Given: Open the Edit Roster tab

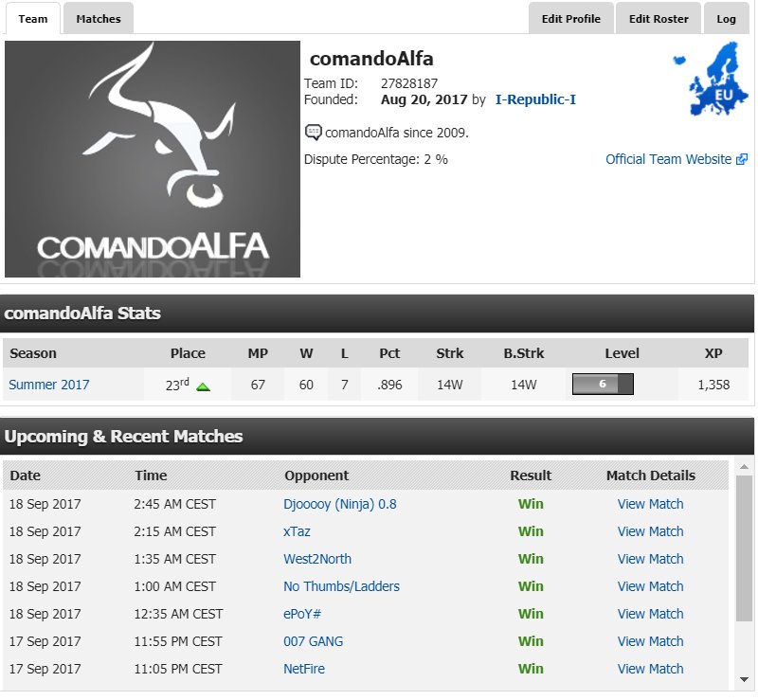Looking at the screenshot, I should tap(659, 19).
